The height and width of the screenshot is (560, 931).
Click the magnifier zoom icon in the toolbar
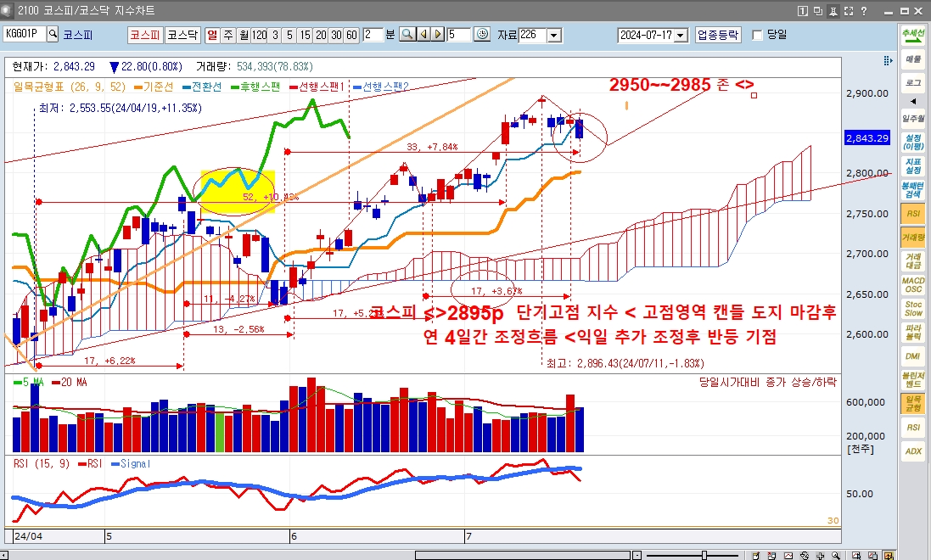pos(407,35)
